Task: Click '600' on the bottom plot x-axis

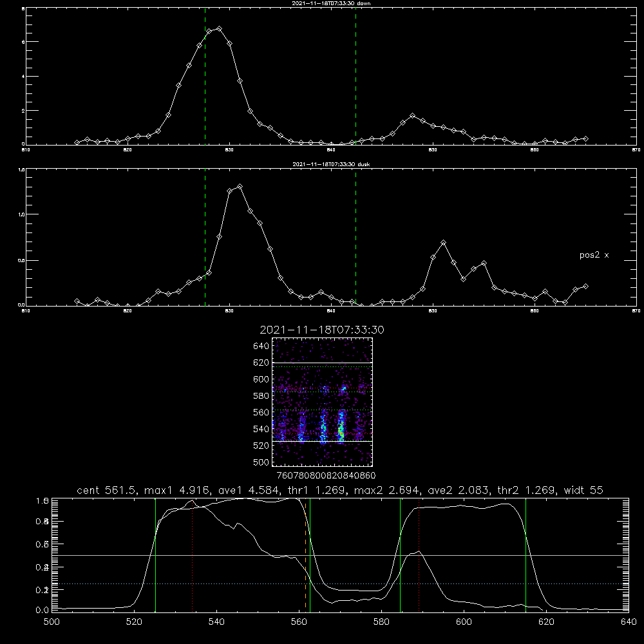Action: click(464, 622)
